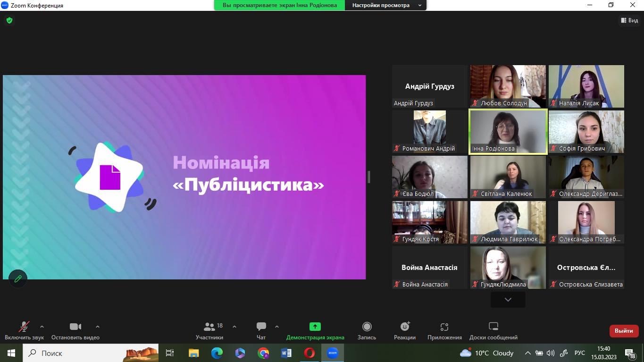The height and width of the screenshot is (362, 644).
Task: Expand audio options arrow next to microphone
Action: tap(42, 327)
